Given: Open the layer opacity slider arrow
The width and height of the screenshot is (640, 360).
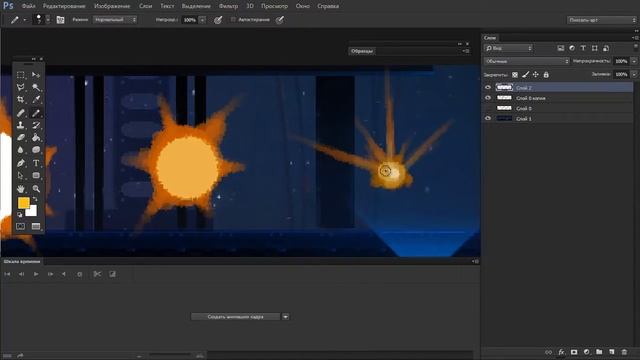Looking at the screenshot, I should point(634,61).
